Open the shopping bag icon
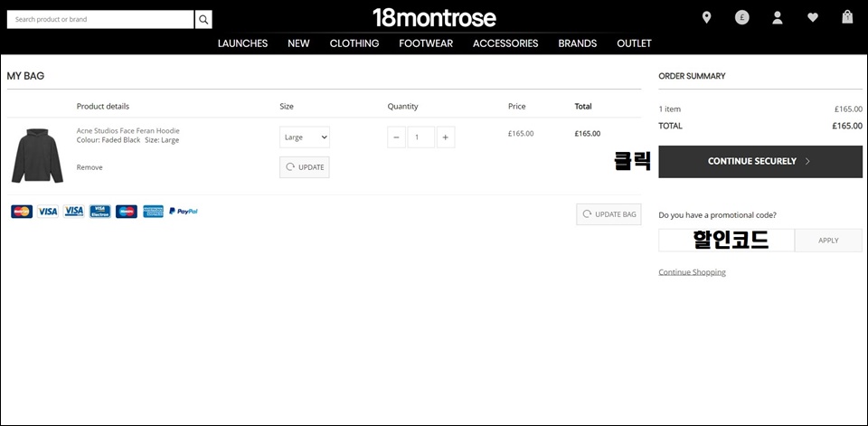 click(847, 17)
